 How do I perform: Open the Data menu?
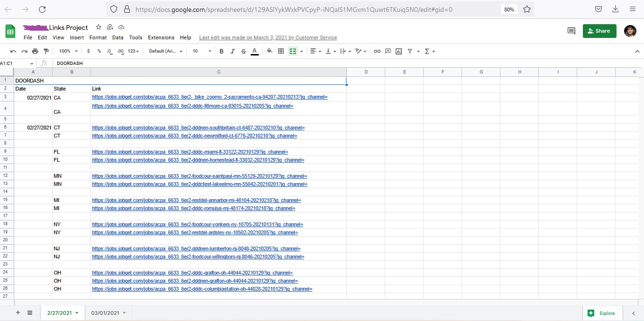point(118,37)
